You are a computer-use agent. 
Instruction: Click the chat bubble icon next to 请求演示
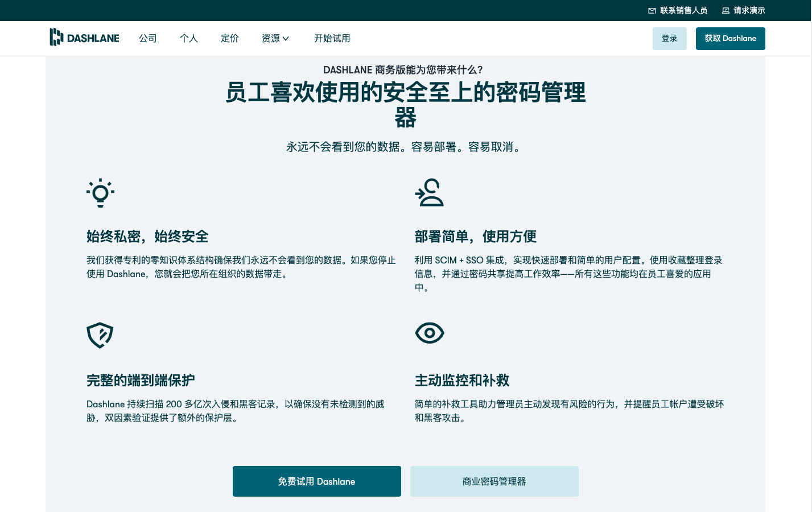point(725,10)
